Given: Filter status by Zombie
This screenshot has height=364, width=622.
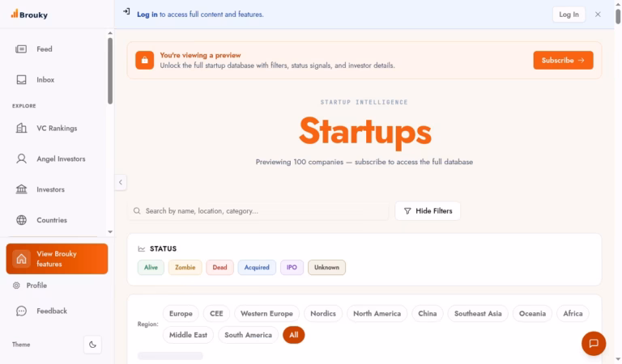Looking at the screenshot, I should click(x=185, y=268).
